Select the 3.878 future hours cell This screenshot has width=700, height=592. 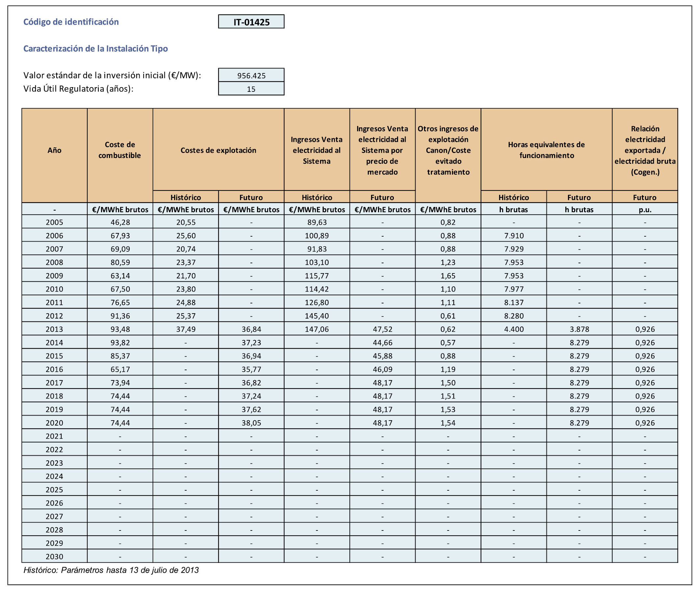pos(579,329)
